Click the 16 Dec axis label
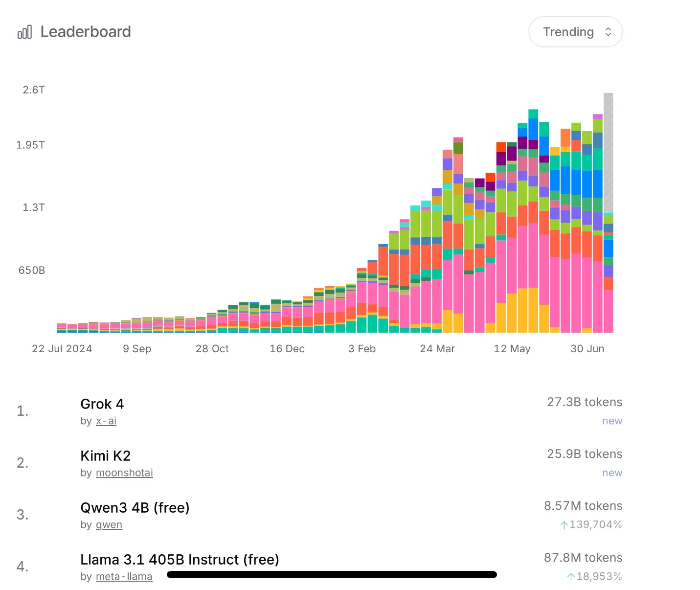700x590 pixels. coord(287,349)
